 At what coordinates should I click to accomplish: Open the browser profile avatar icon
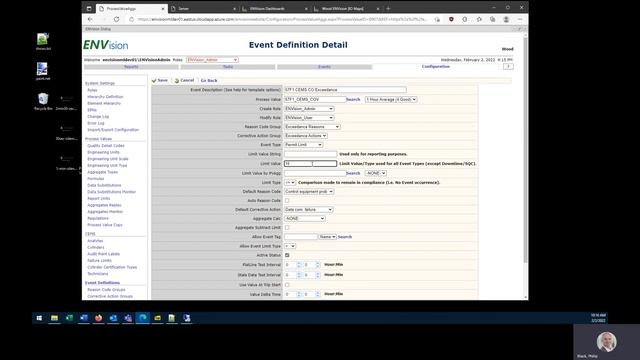pyautogui.click(x=506, y=19)
